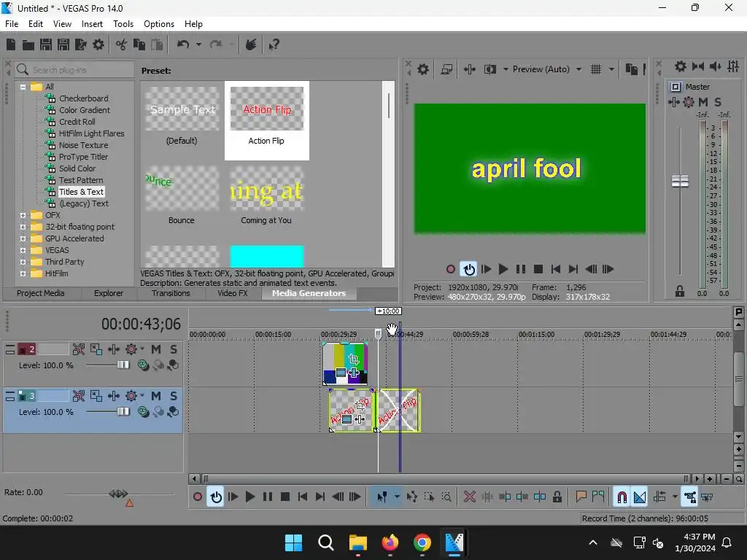The height and width of the screenshot is (560, 747).
Task: Open the preview Split Screen View icon
Action: click(x=489, y=69)
